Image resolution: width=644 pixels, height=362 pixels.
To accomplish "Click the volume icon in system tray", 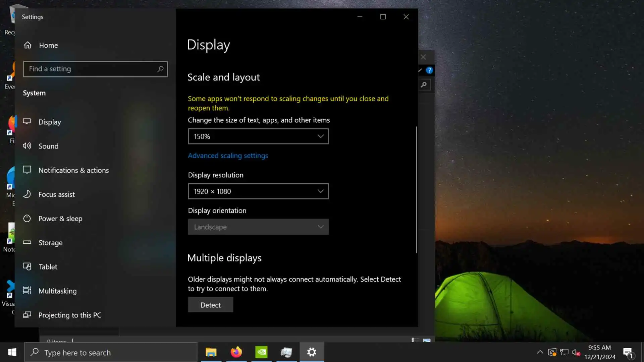I will [576, 352].
